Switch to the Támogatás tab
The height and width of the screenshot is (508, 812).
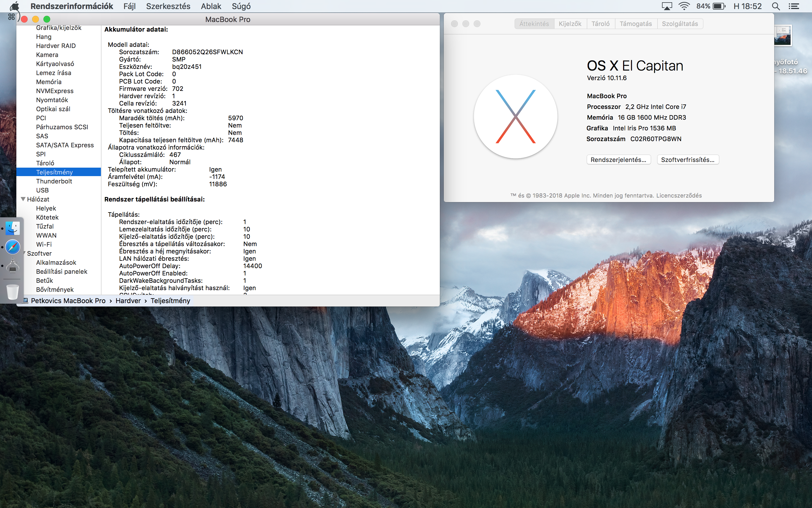click(636, 23)
